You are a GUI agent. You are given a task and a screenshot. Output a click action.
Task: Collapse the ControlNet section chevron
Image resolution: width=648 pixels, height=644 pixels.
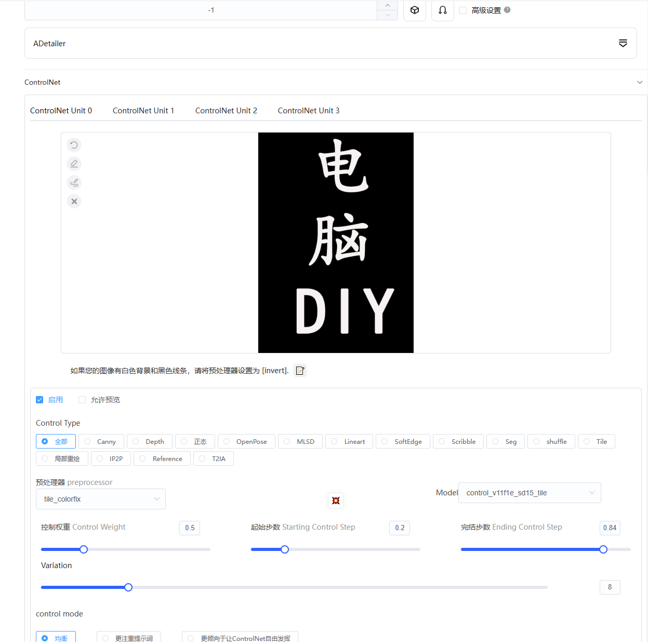coord(640,82)
